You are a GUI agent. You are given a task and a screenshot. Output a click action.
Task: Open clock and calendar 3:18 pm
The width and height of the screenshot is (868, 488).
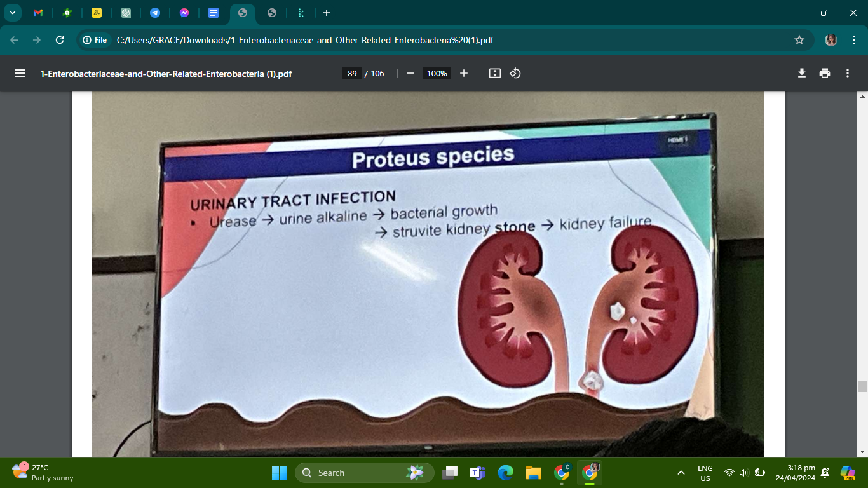(796, 473)
